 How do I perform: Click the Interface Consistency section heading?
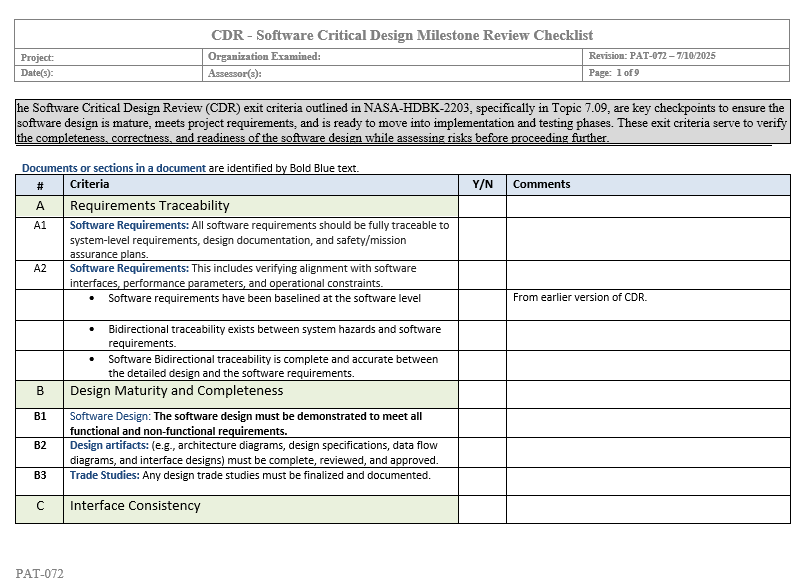coord(135,506)
